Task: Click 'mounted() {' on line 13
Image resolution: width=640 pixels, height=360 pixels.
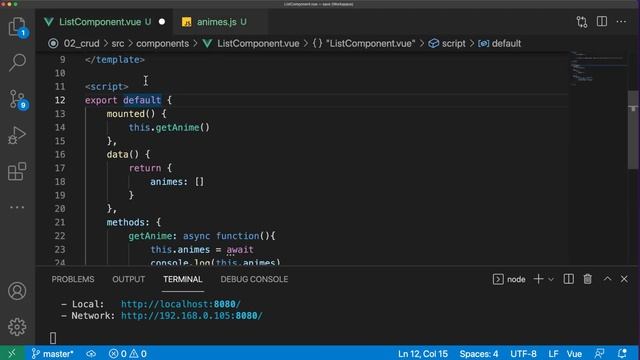Action: tap(136, 114)
